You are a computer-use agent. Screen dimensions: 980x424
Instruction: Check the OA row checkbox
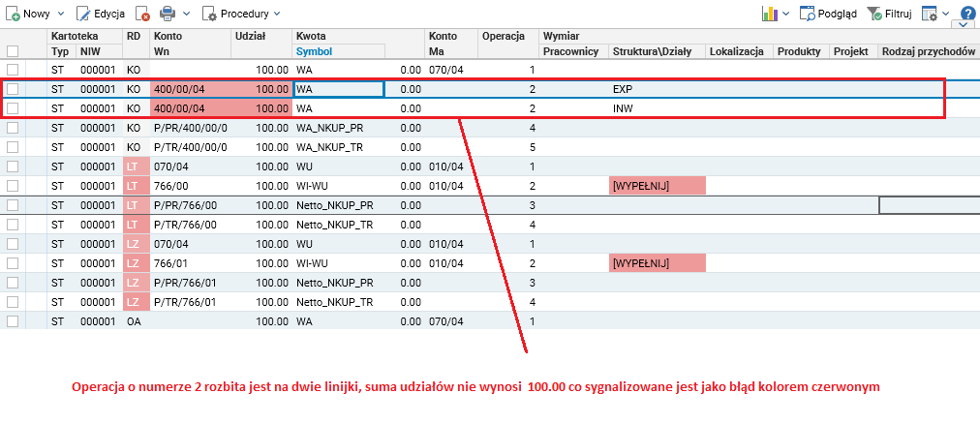point(13,321)
